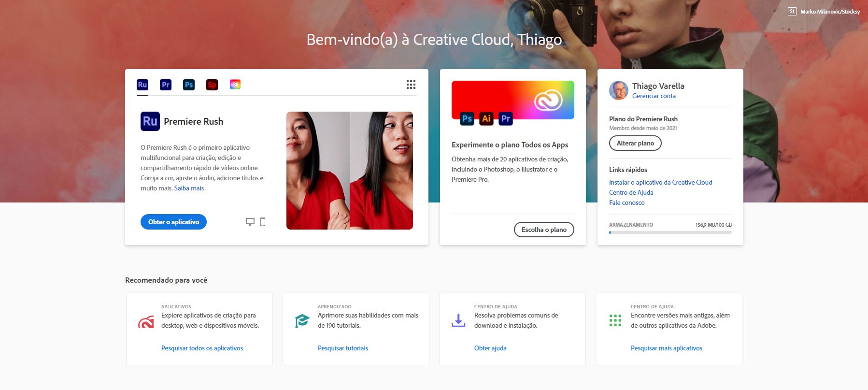The image size is (868, 390).
Task: Click the APRENDIZADO card label
Action: pos(335,306)
